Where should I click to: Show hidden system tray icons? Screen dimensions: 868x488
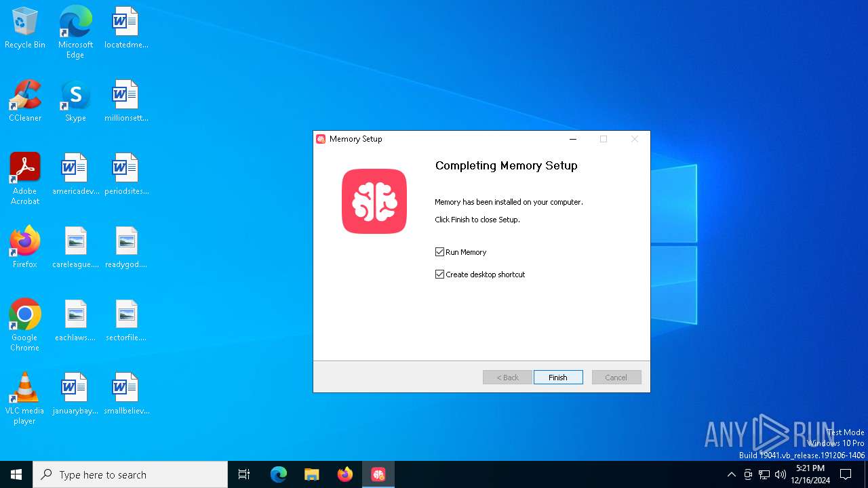(x=732, y=474)
